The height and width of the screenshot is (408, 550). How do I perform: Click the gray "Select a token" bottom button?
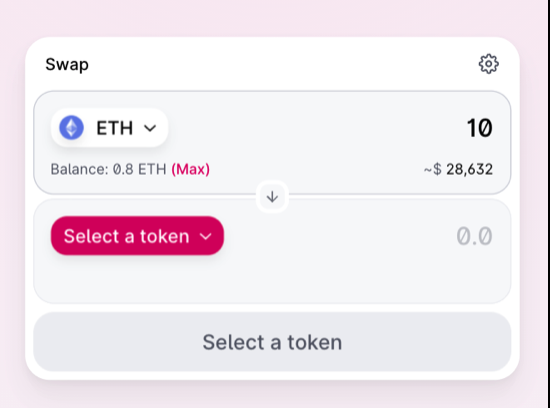point(272,342)
